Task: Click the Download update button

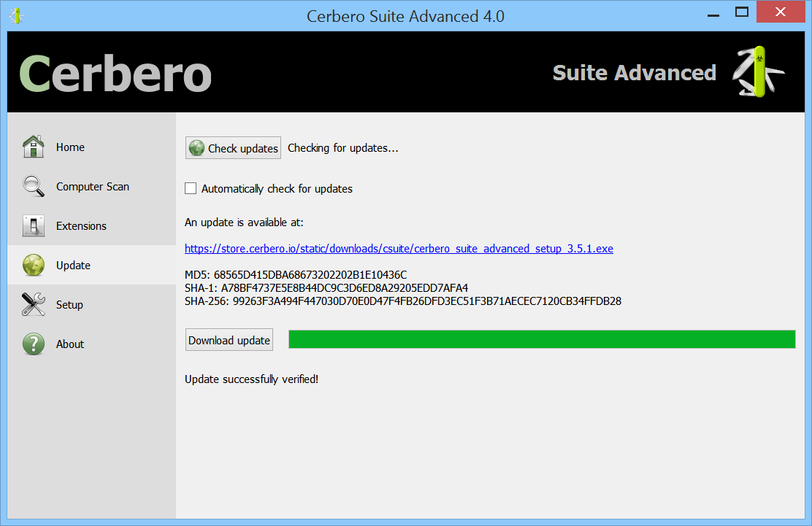Action: pos(229,340)
